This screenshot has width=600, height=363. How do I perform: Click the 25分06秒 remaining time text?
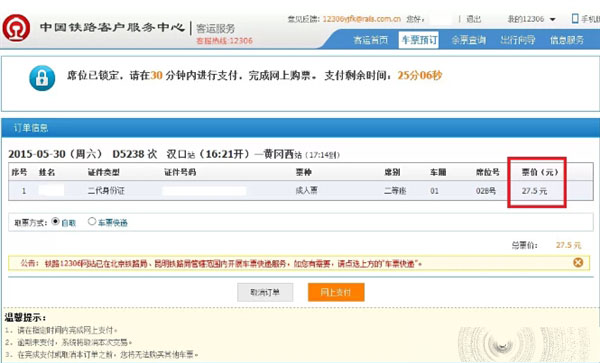click(420, 75)
